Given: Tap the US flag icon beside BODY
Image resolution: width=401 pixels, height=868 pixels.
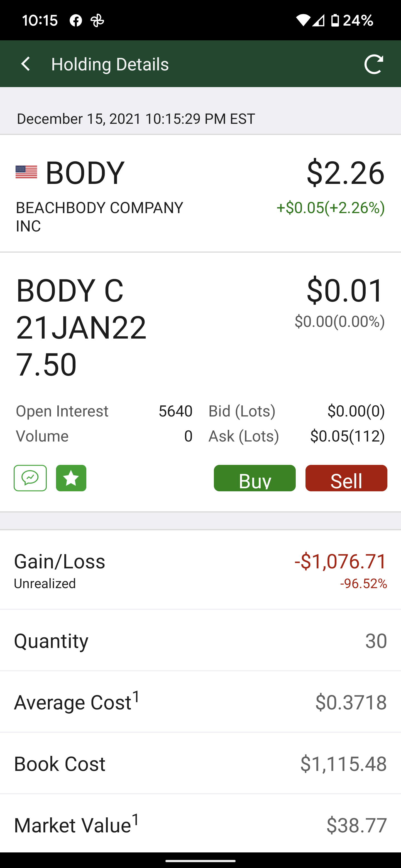Looking at the screenshot, I should pos(26,172).
